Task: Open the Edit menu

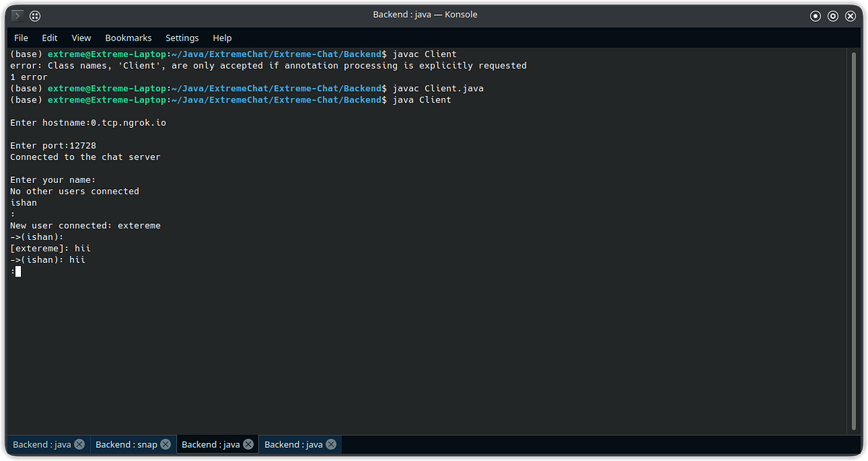Action: [49, 38]
